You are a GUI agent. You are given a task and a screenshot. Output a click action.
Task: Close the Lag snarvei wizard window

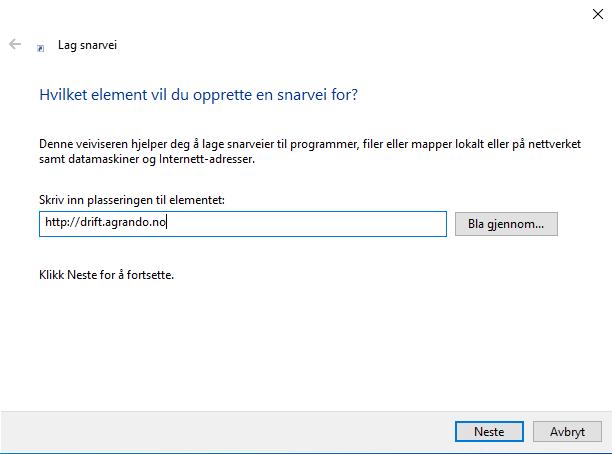point(597,13)
